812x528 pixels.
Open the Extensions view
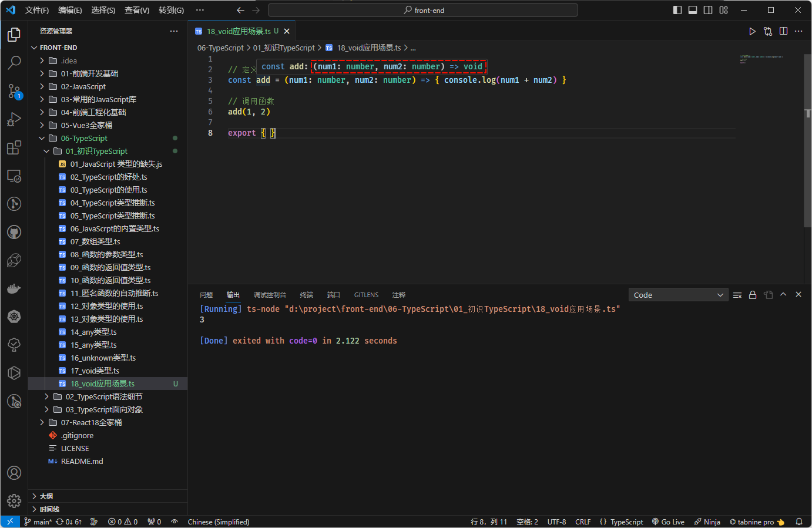[14, 148]
